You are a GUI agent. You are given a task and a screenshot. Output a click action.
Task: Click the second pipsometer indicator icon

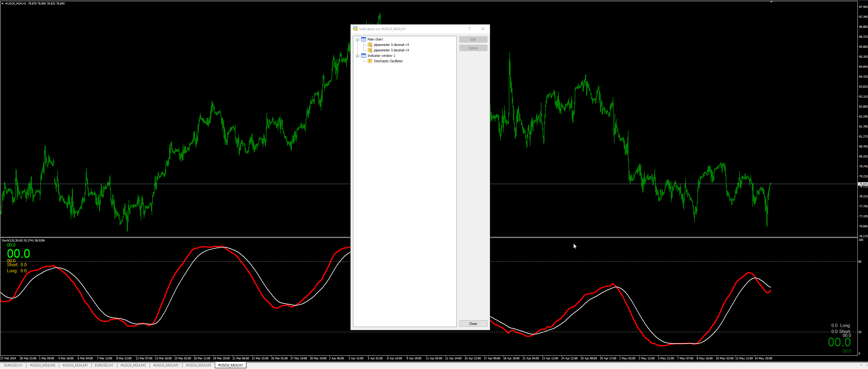370,50
